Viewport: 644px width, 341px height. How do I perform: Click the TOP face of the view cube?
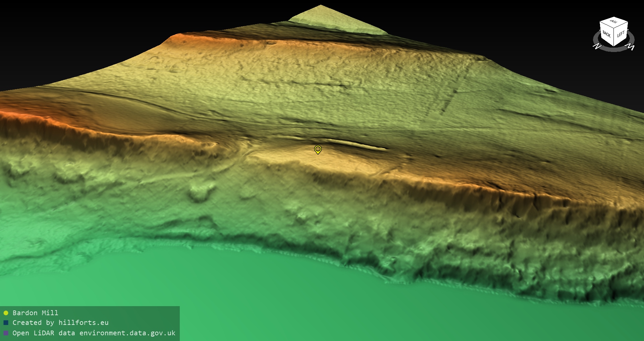(x=614, y=22)
